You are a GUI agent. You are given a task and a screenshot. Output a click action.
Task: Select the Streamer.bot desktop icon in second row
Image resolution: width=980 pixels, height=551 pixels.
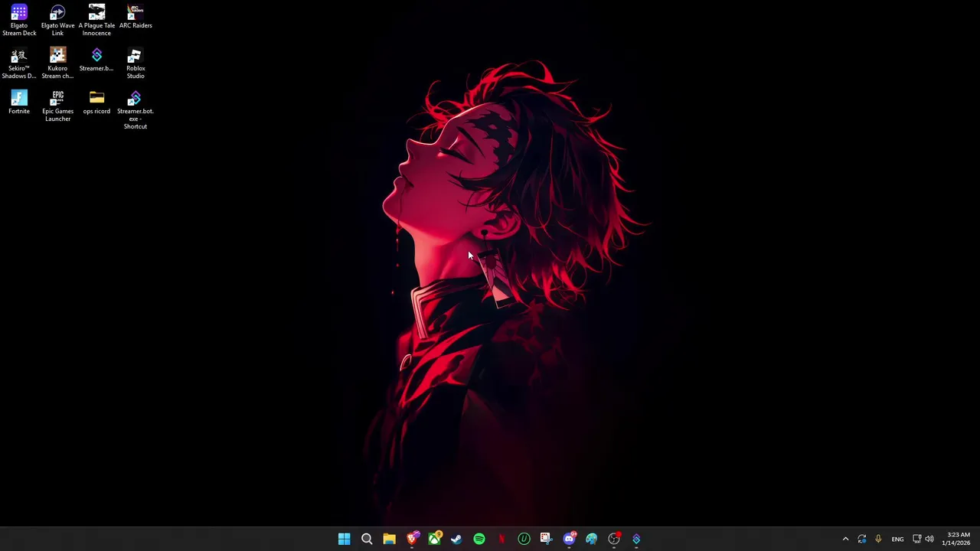[96, 60]
